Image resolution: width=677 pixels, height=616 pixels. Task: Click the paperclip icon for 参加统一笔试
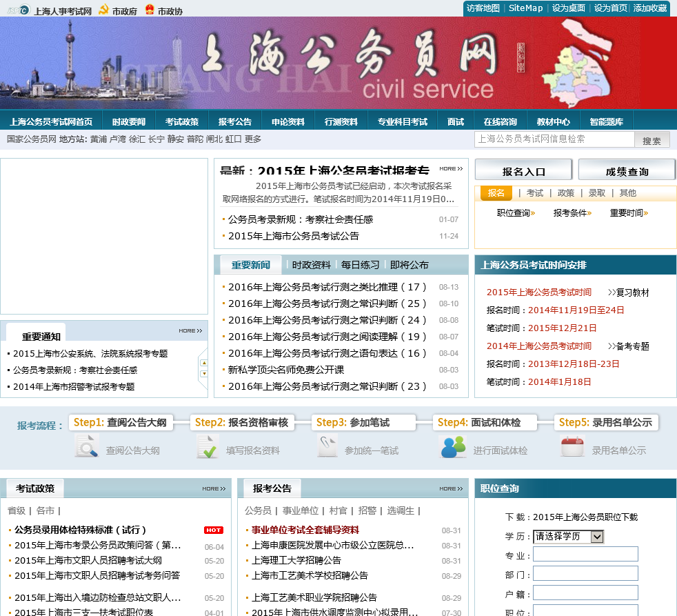[327, 446]
